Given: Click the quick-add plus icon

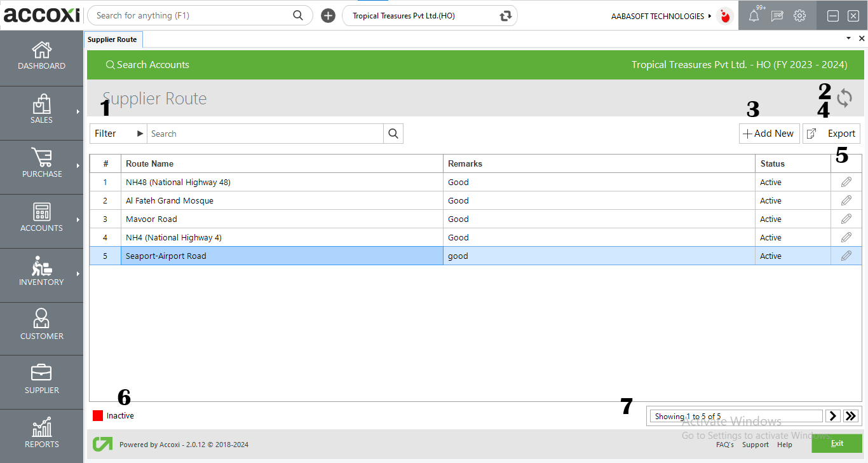Looking at the screenshot, I should [328, 15].
